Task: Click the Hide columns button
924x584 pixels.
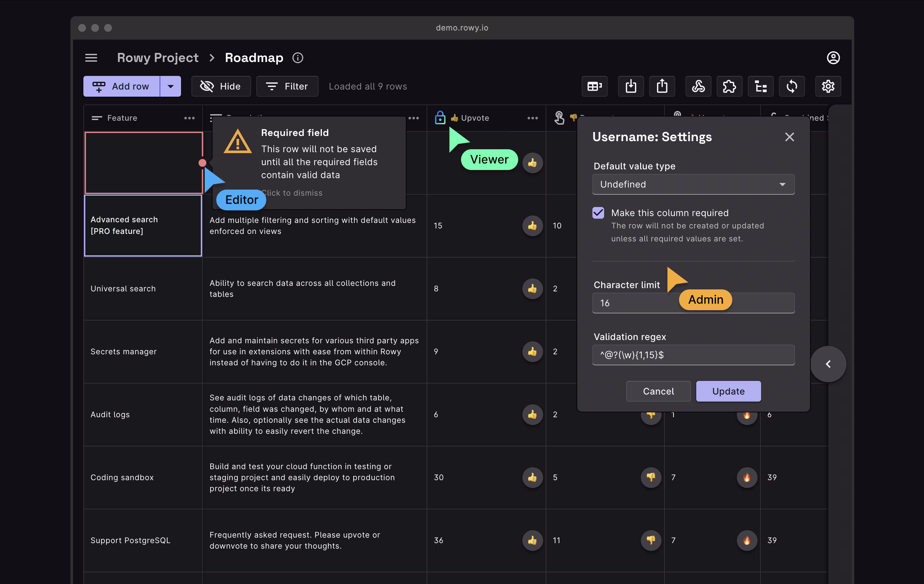Action: (x=221, y=86)
